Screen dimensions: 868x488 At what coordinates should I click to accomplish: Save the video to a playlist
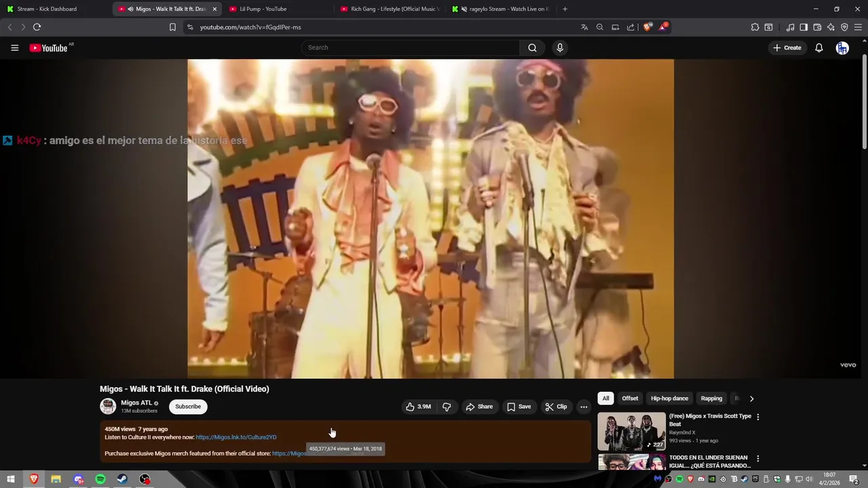(x=519, y=407)
